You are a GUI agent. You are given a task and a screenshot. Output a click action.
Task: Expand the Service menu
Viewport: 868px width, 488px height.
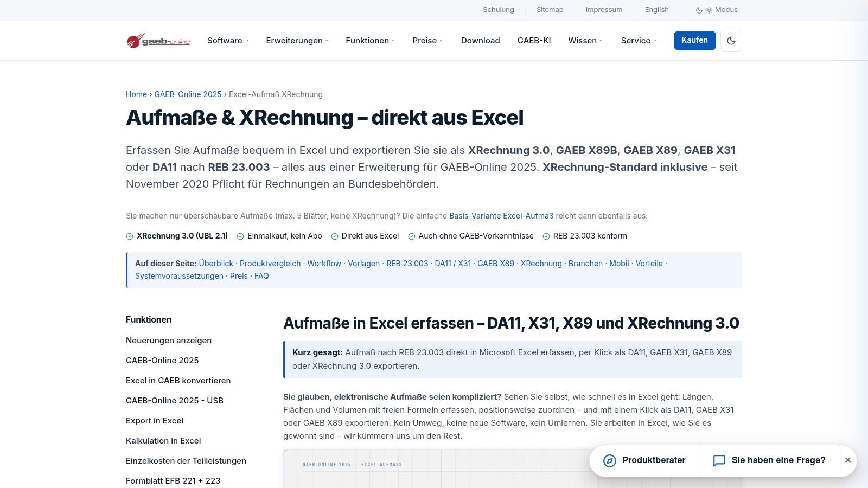click(639, 41)
